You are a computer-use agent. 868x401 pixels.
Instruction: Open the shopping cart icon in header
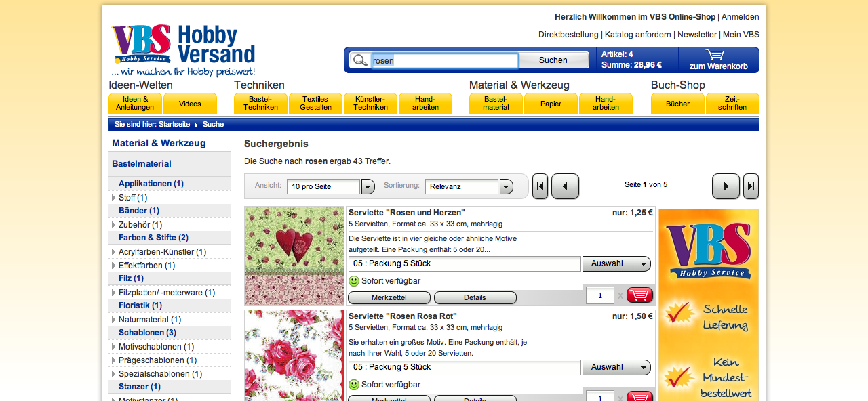click(x=715, y=55)
